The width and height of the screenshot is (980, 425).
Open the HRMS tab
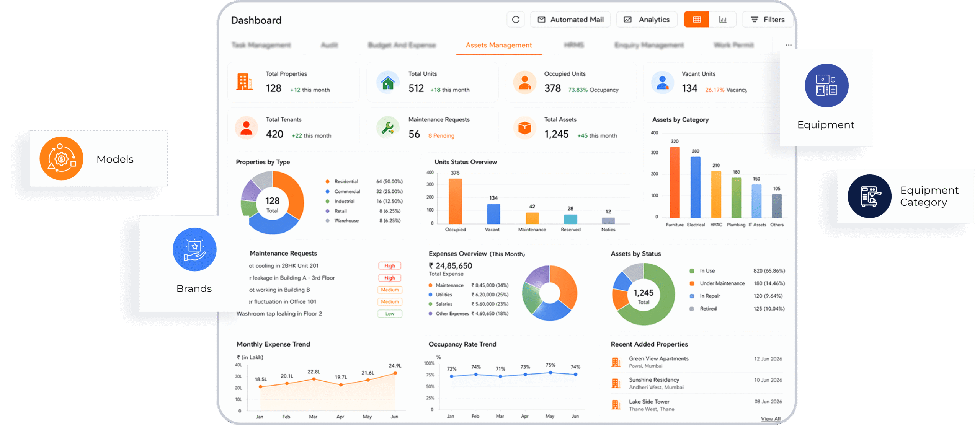573,45
